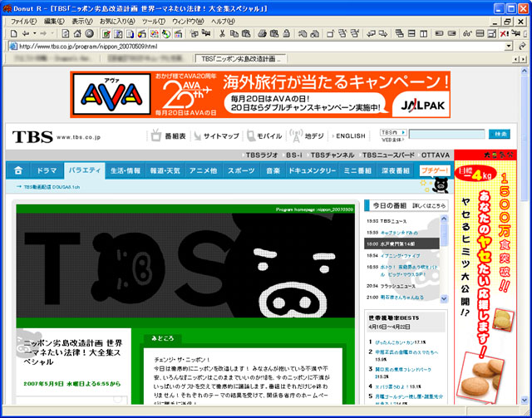Screen dimensions: 532x418
Task: Open the ツール(T) menu
Action: point(154,22)
